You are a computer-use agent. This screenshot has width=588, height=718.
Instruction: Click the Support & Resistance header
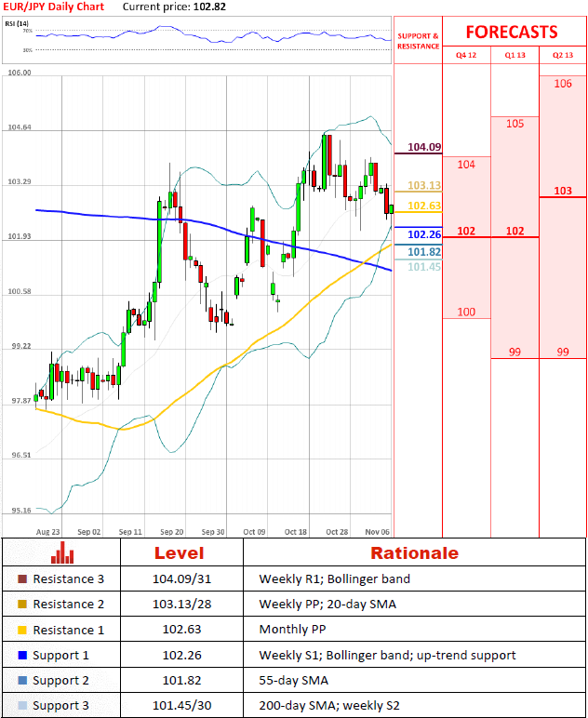(418, 41)
